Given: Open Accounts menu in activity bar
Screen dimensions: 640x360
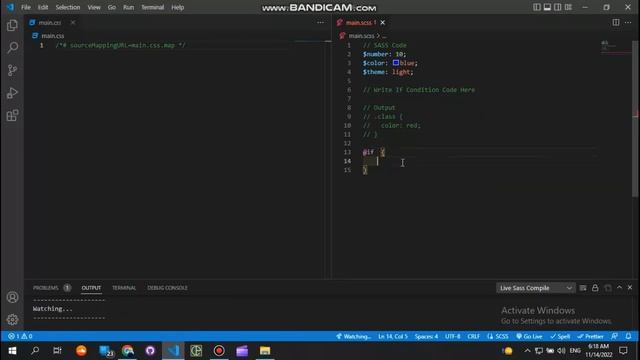Looking at the screenshot, I should click(x=12, y=297).
